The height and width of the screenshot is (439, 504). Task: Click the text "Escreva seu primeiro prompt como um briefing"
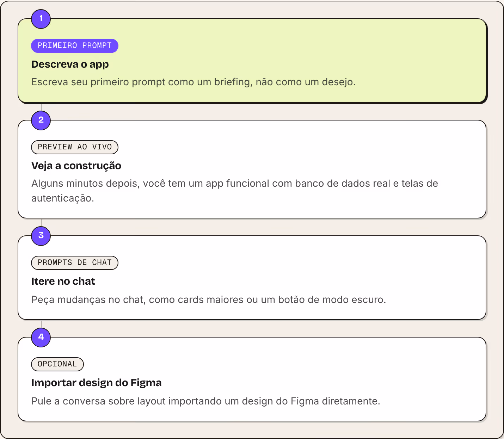tap(141, 82)
